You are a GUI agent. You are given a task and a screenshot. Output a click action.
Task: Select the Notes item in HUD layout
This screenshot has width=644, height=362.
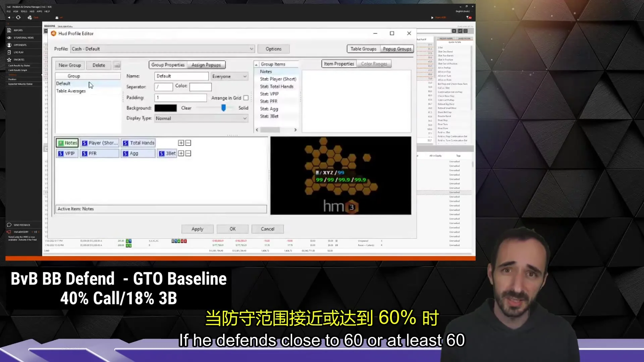point(67,143)
